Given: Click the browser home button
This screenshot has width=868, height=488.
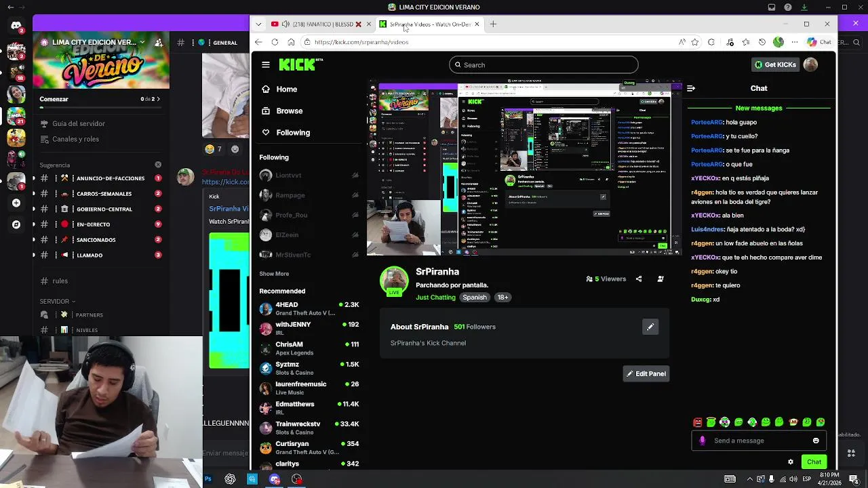Looking at the screenshot, I should [x=291, y=42].
